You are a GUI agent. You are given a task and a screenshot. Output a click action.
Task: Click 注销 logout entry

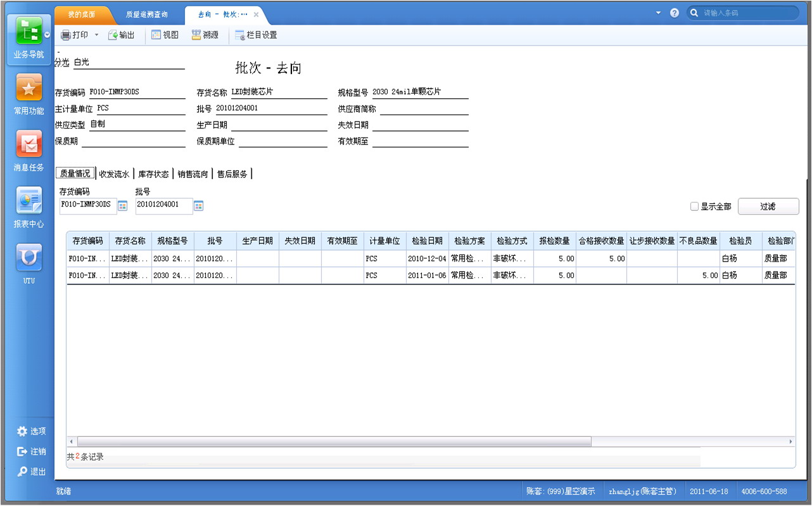[32, 452]
